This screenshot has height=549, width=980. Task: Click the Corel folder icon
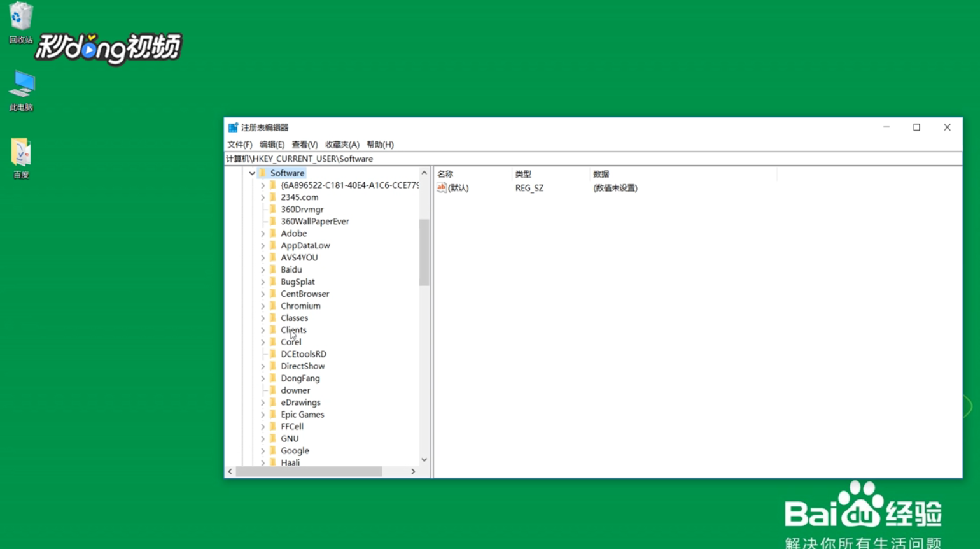[274, 342]
